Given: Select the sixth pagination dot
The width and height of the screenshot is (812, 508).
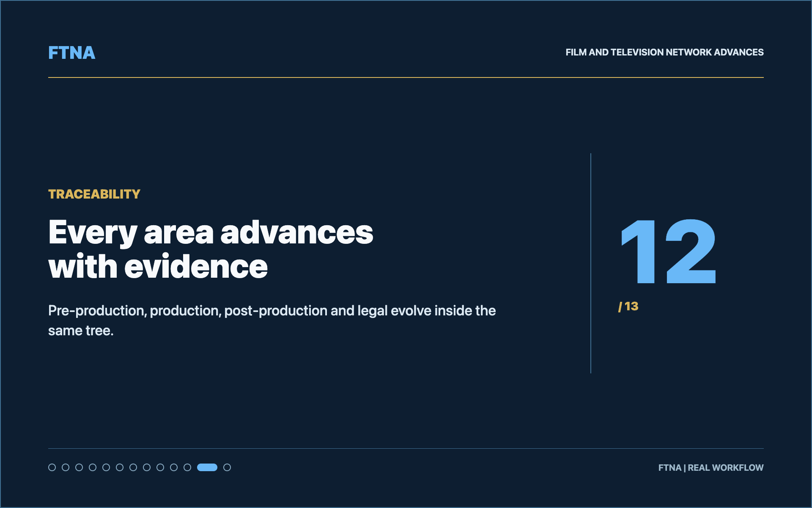Looking at the screenshot, I should 120,467.
